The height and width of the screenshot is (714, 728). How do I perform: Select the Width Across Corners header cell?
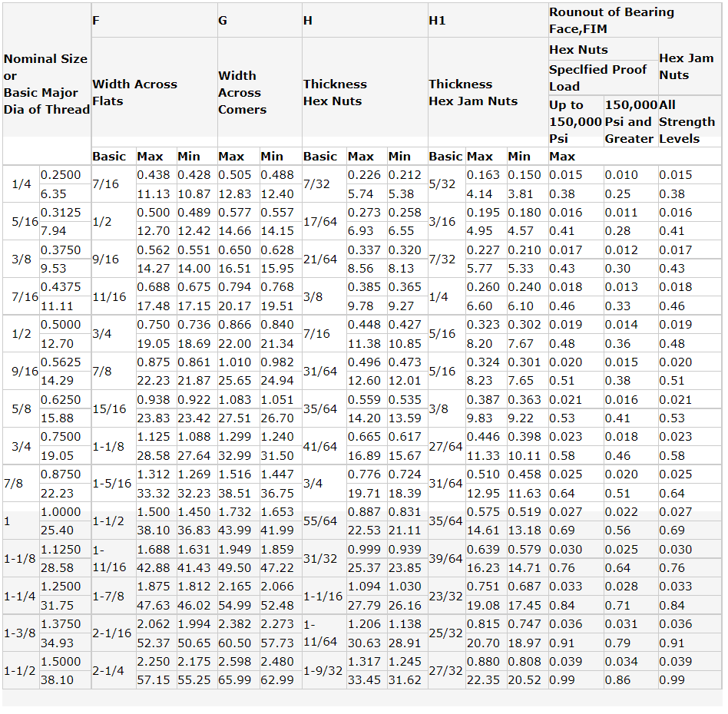tap(242, 92)
